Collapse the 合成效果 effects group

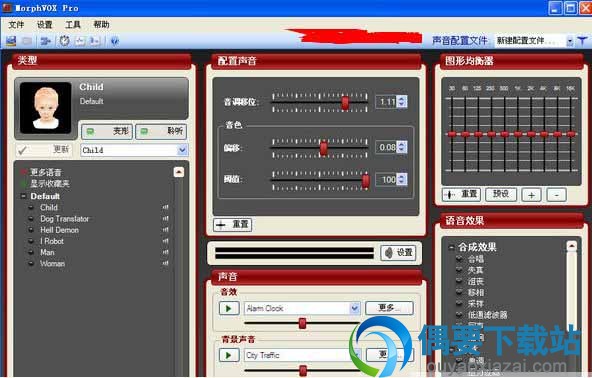[451, 247]
